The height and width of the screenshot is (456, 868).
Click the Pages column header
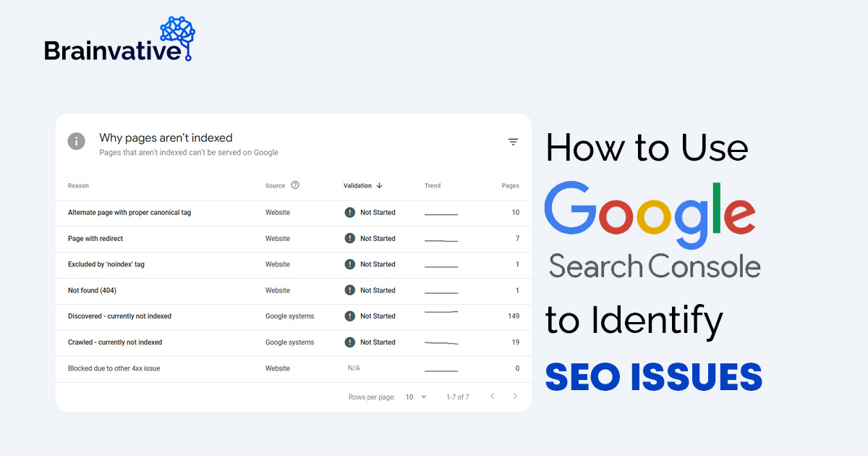511,186
